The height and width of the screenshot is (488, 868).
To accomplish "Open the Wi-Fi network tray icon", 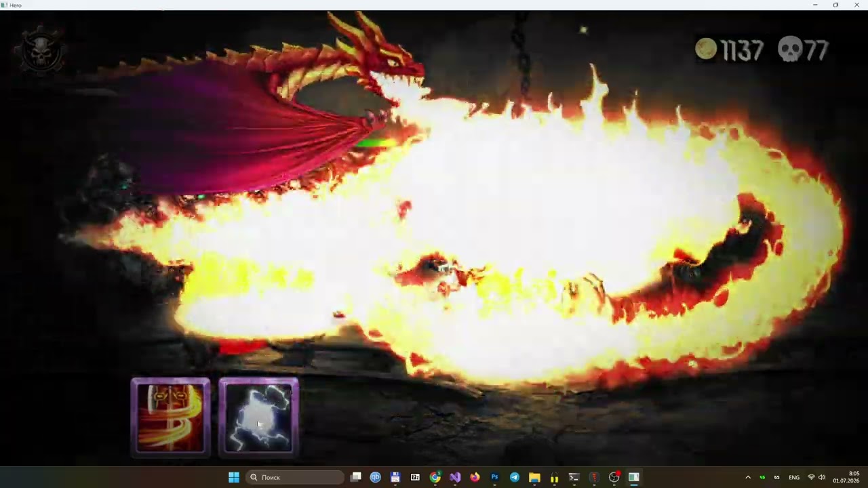I will 811,477.
